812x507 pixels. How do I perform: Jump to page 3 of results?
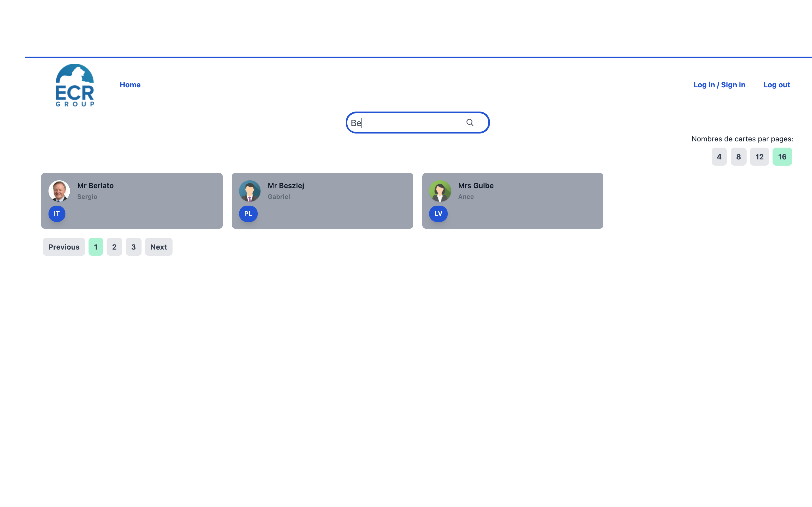(134, 247)
